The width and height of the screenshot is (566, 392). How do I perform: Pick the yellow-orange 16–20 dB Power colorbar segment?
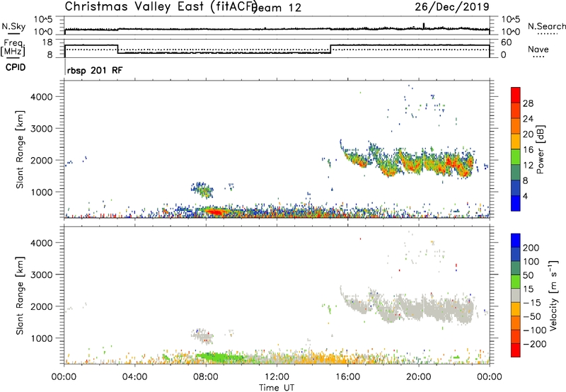tap(516, 142)
